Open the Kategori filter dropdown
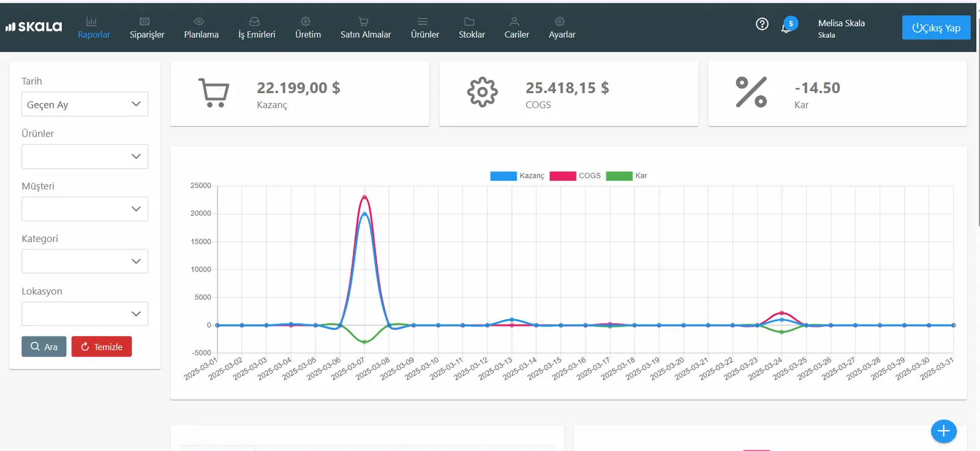This screenshot has height=451, width=980. (85, 261)
